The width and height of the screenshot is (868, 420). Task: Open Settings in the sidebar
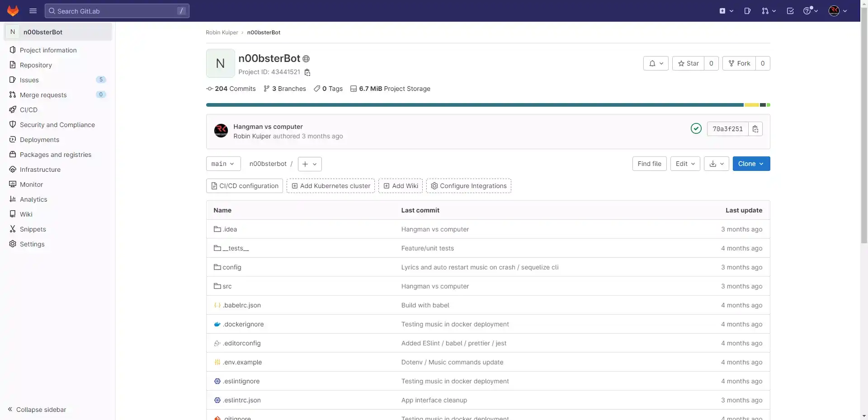coord(58,244)
